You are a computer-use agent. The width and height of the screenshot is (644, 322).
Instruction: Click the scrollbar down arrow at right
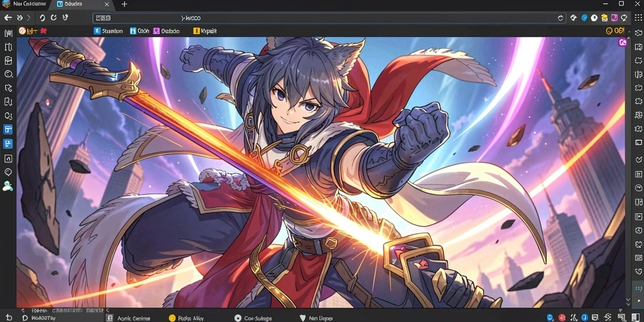628,302
